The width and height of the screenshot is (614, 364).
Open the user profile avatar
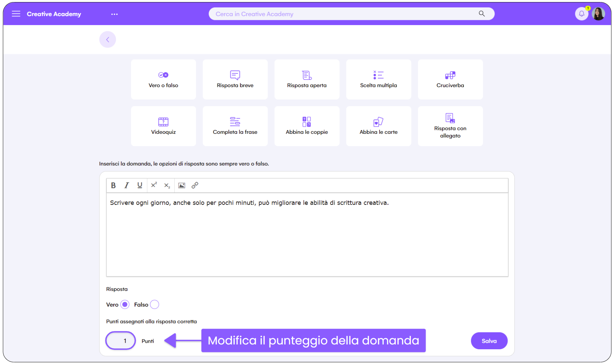(x=598, y=14)
